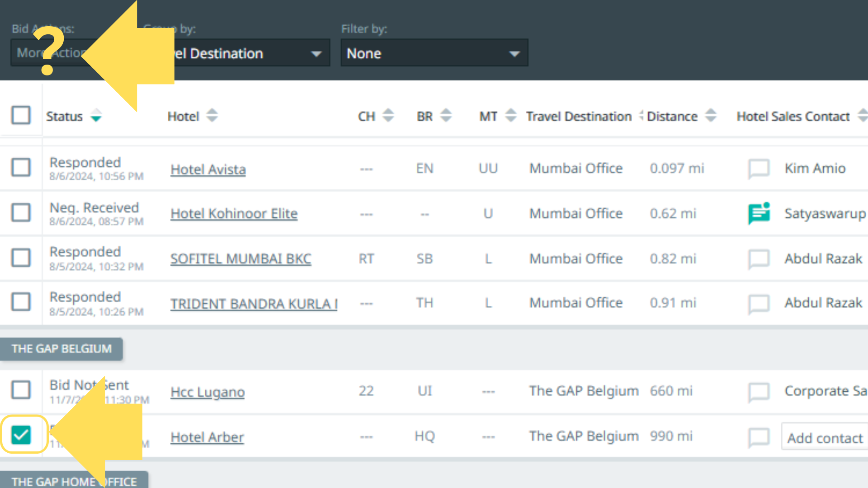Uncheck the Hotel Arber row checkbox
Image resolution: width=868 pixels, height=488 pixels.
point(21,435)
